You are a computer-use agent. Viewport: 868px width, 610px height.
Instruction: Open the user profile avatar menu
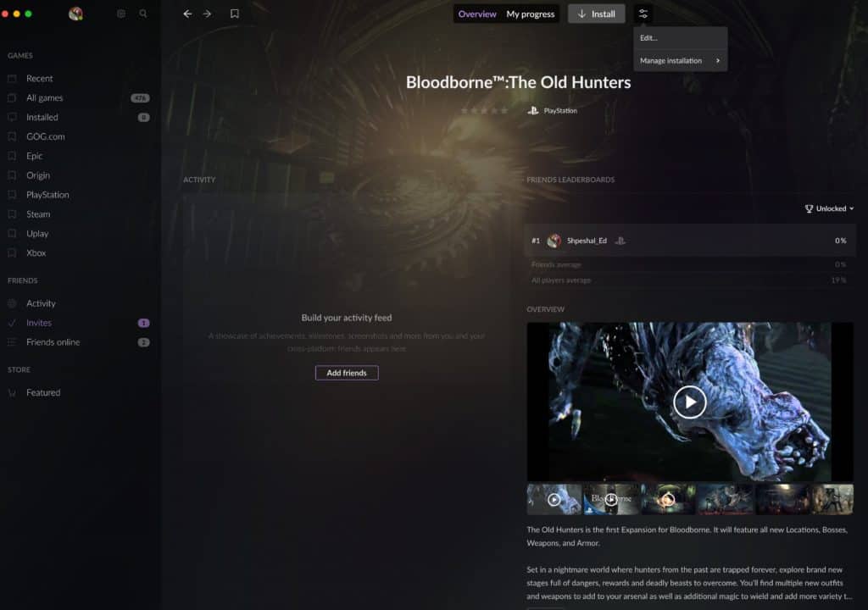tap(75, 14)
